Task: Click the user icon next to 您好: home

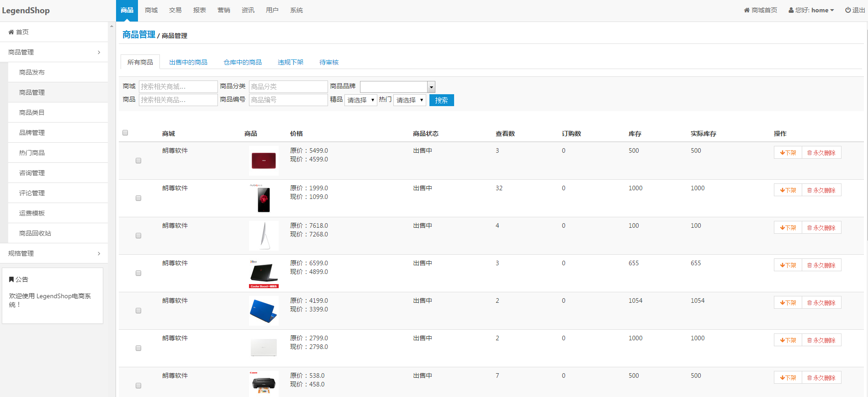Action: pos(791,10)
